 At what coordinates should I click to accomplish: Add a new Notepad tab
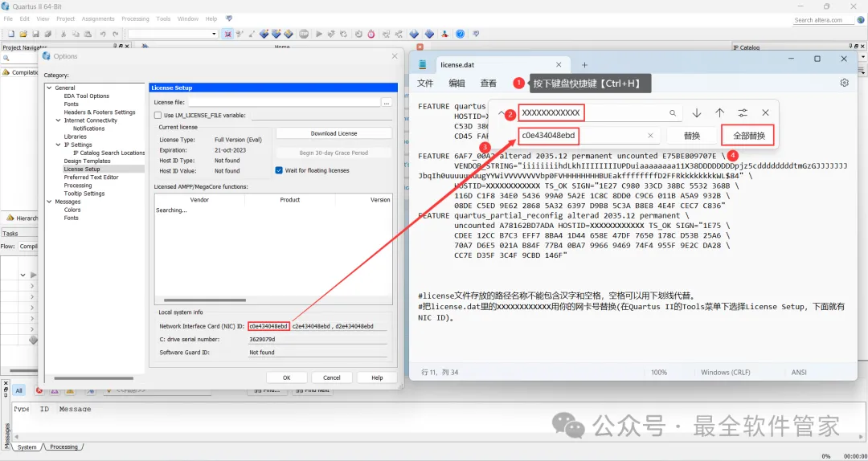tap(584, 65)
